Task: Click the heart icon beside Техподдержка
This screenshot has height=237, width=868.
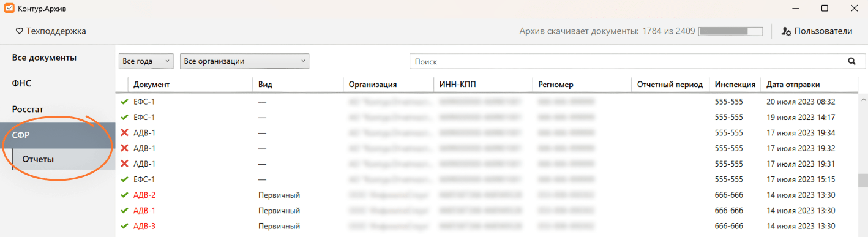Action: pos(19,31)
